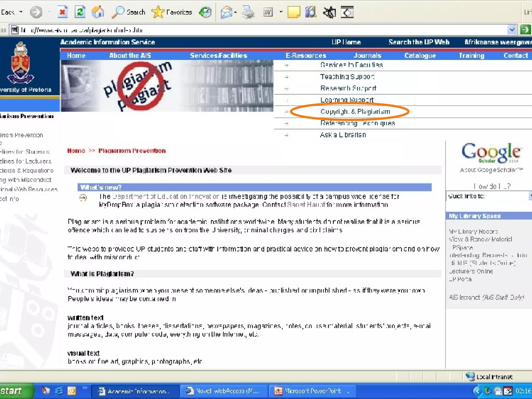Select Copyright & Plagiarism link
This screenshot has height=399, width=532.
click(x=355, y=112)
